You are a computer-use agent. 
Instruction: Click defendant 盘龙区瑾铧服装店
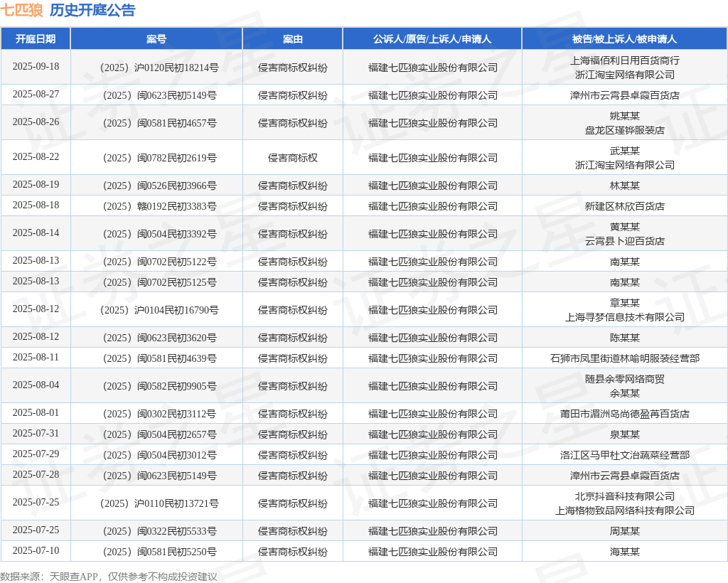(625, 130)
